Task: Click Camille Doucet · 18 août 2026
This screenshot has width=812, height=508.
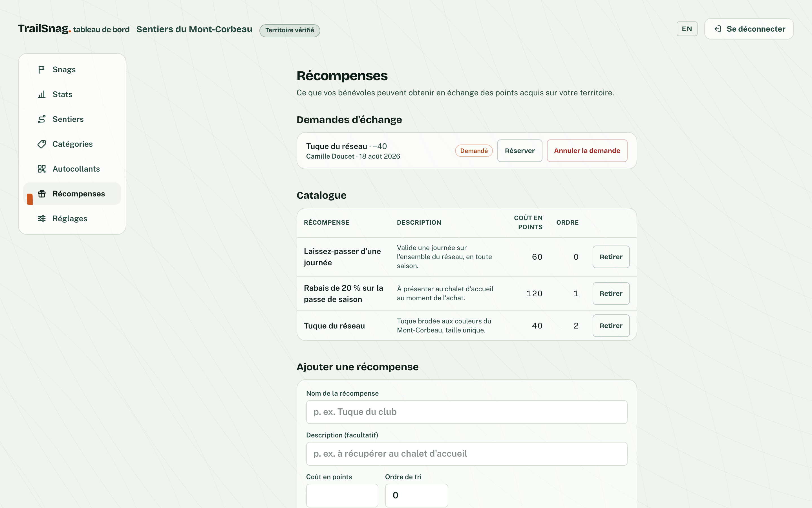Action: point(353,156)
